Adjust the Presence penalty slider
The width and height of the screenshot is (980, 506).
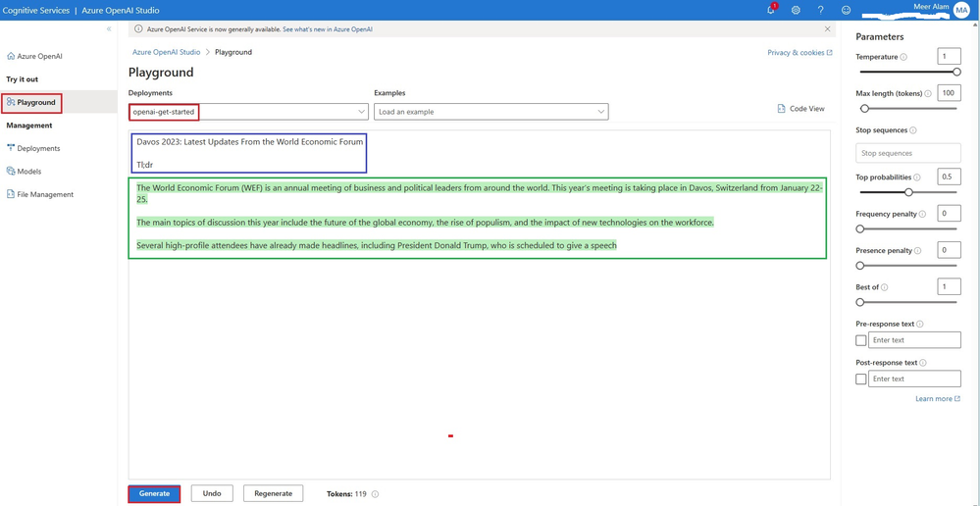point(860,266)
